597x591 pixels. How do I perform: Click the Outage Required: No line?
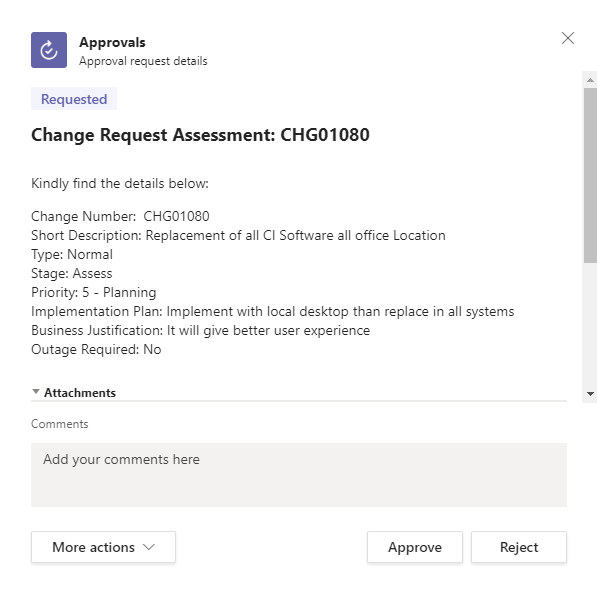click(x=96, y=350)
